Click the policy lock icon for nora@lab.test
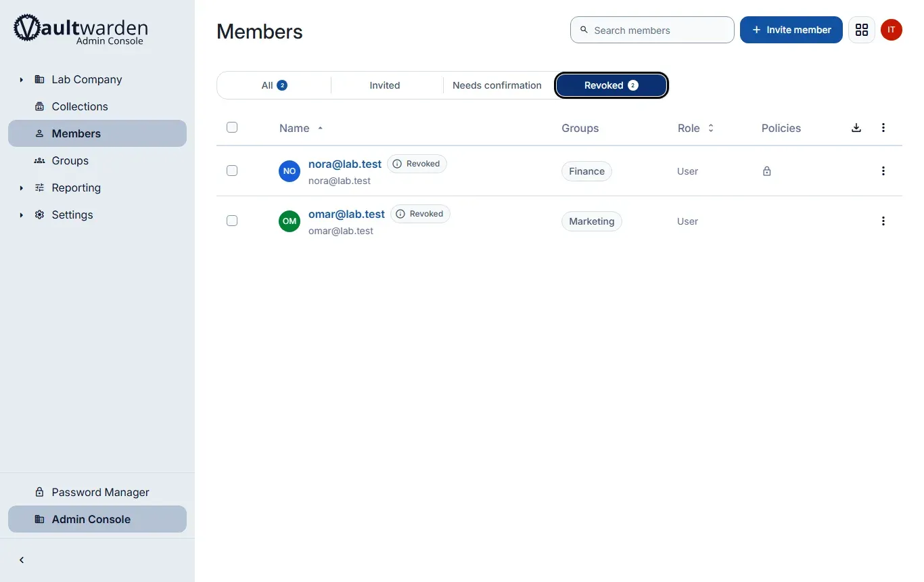 coord(767,171)
